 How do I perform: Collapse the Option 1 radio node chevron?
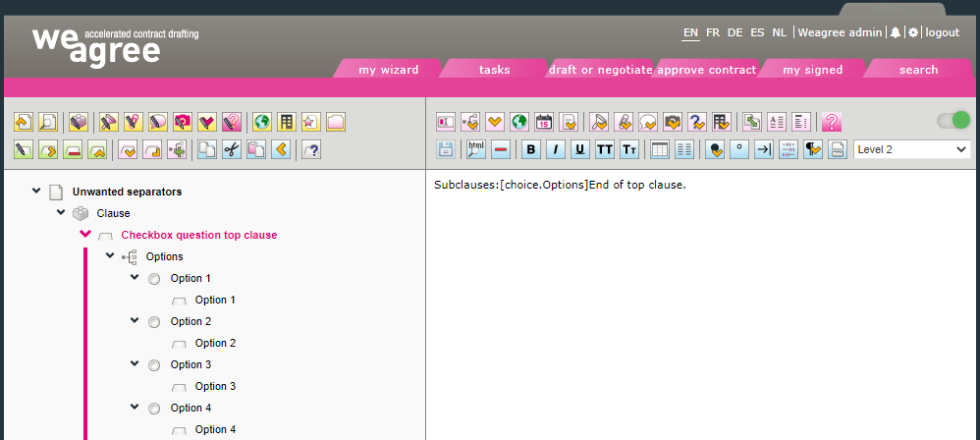[135, 278]
